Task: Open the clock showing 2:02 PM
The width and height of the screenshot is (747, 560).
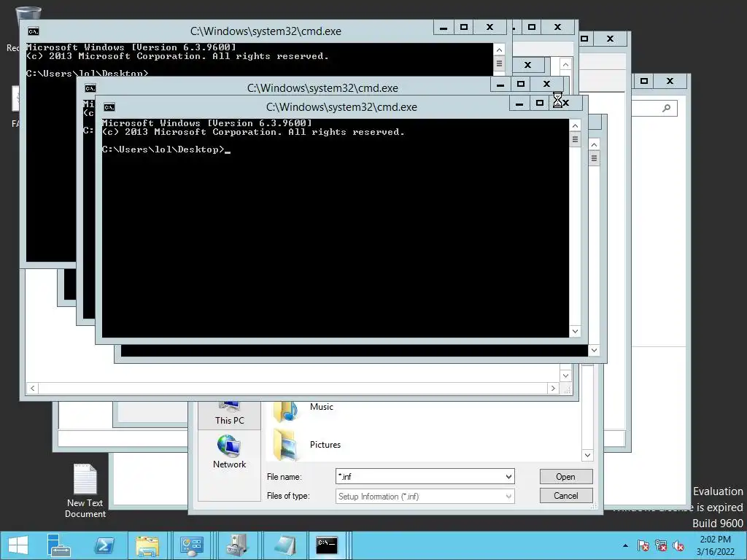Action: [x=715, y=545]
